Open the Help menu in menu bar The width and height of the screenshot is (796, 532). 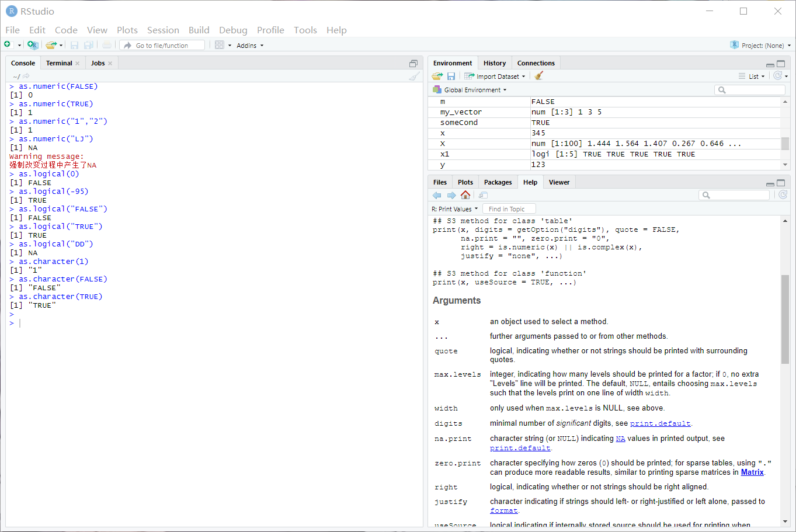coord(336,30)
